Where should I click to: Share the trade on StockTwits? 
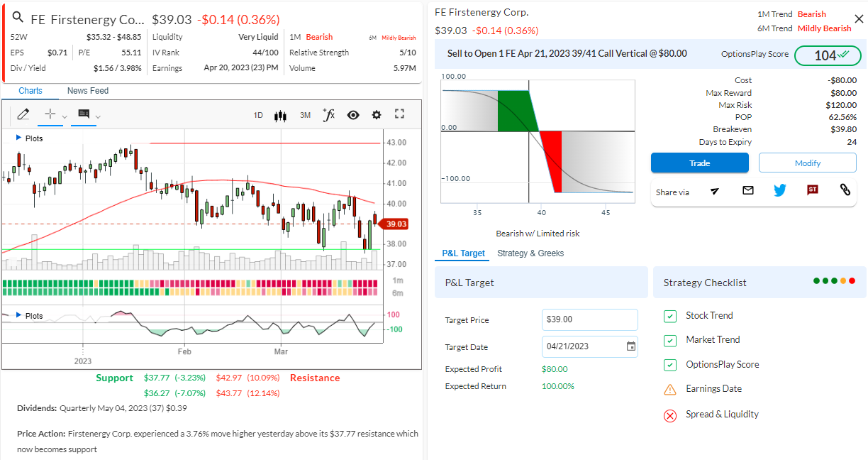click(x=813, y=190)
